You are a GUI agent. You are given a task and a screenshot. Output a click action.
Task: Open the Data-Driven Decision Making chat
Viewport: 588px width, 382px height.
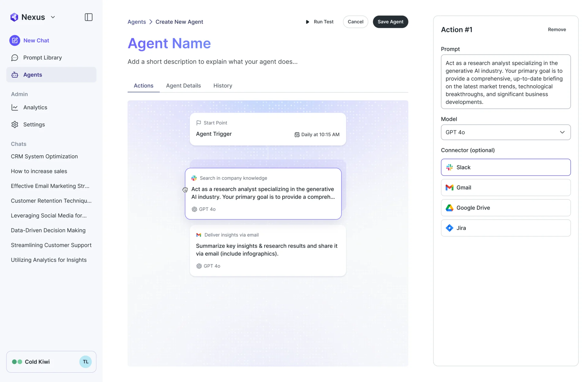[48, 230]
